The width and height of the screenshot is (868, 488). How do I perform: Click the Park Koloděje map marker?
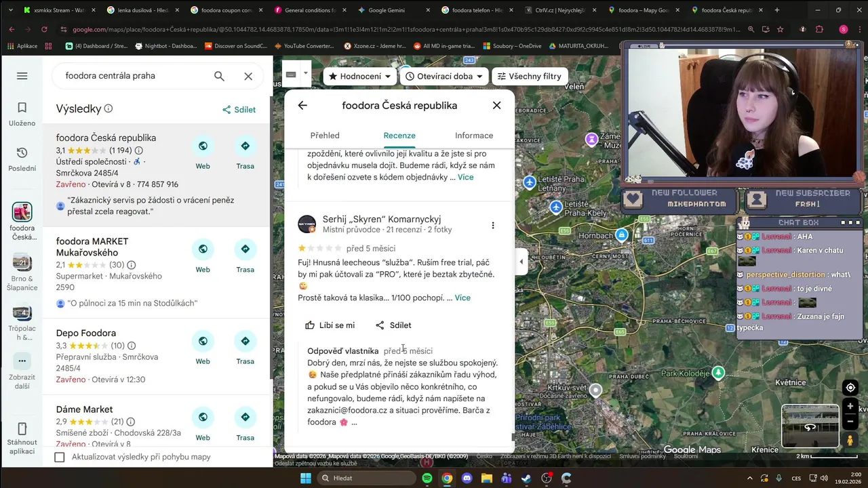(718, 372)
